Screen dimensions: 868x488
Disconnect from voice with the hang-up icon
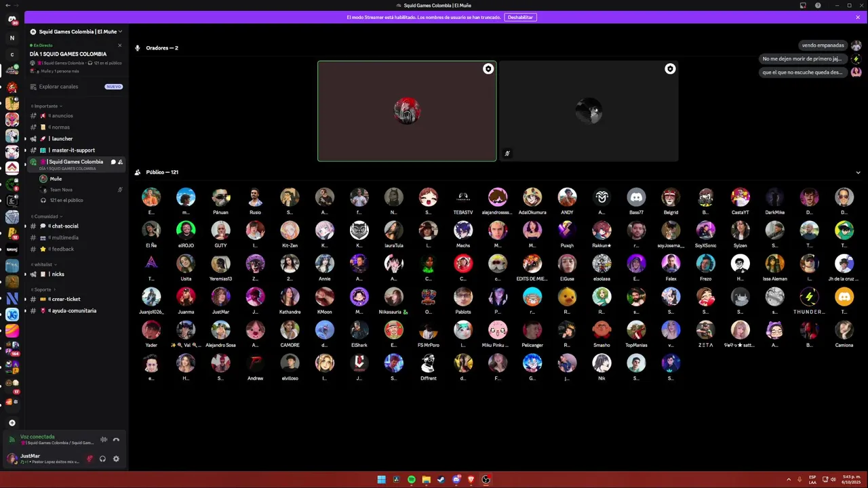tap(116, 439)
